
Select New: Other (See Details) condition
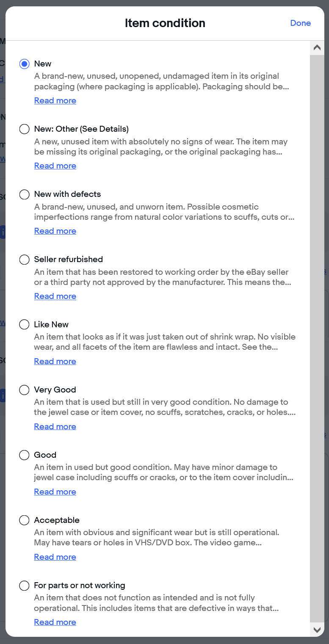click(x=25, y=129)
